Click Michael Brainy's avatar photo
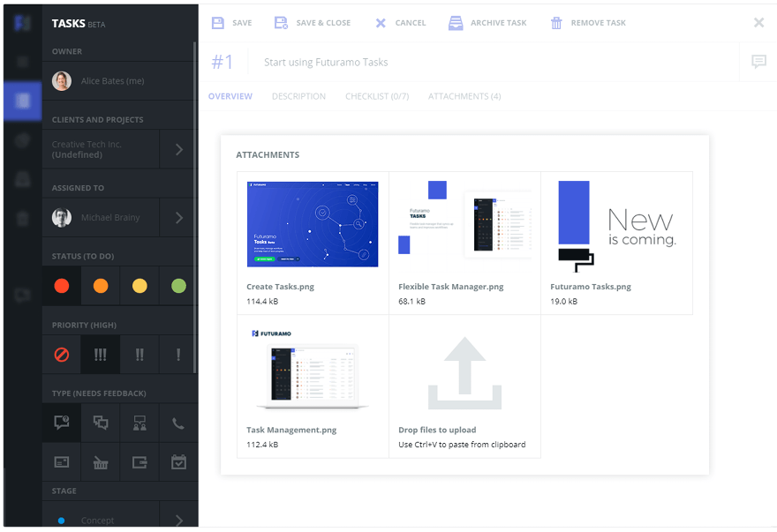777x532 pixels. pyautogui.click(x=62, y=217)
